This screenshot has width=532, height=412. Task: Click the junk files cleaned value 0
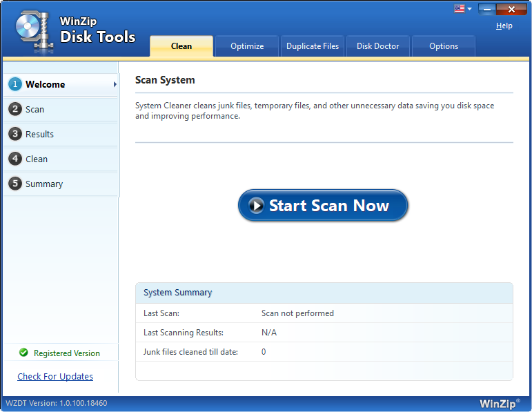click(x=264, y=352)
